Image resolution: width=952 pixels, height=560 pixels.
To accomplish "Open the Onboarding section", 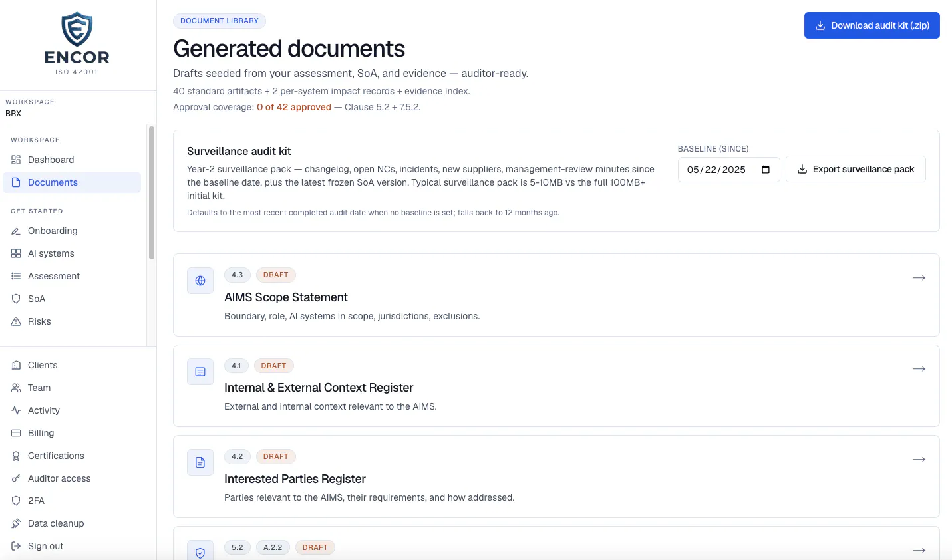I will (72, 231).
